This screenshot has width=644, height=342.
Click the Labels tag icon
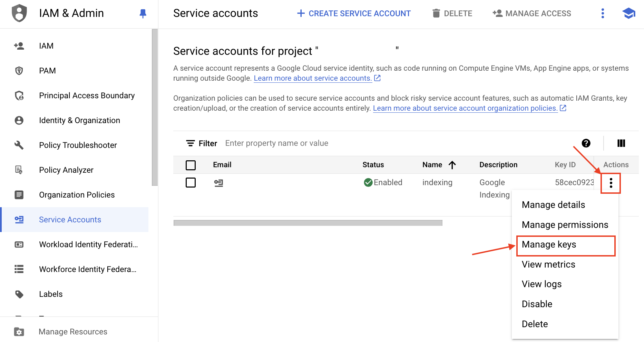click(19, 294)
